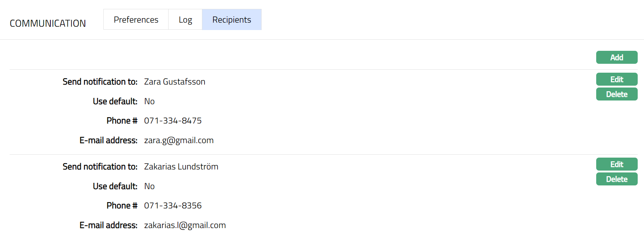Click first Phone # label
Viewport: 644px width, 234px height.
tap(122, 121)
